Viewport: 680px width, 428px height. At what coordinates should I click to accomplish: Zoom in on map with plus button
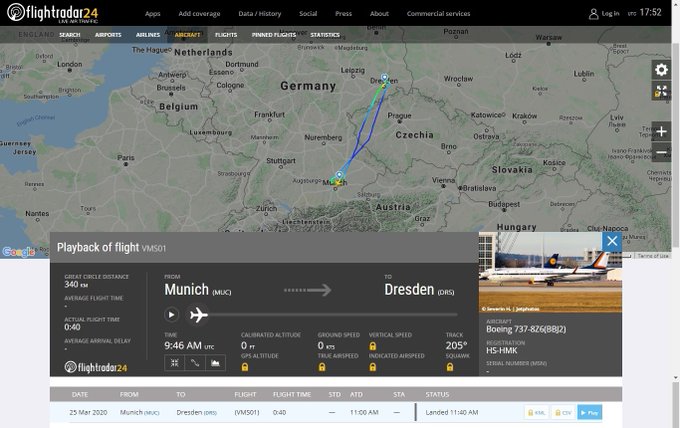coord(661,131)
